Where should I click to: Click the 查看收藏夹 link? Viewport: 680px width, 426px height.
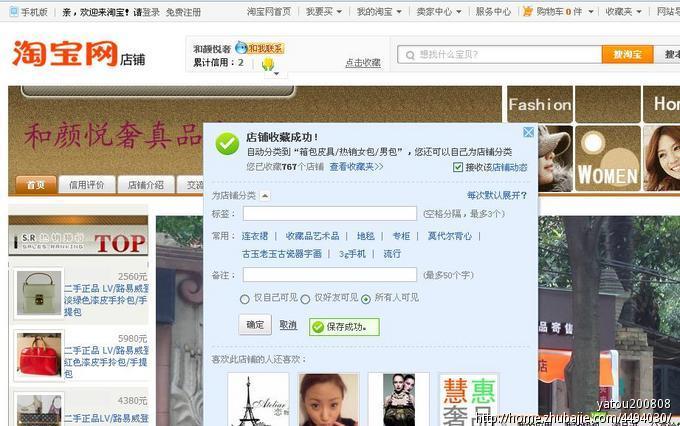point(356,167)
